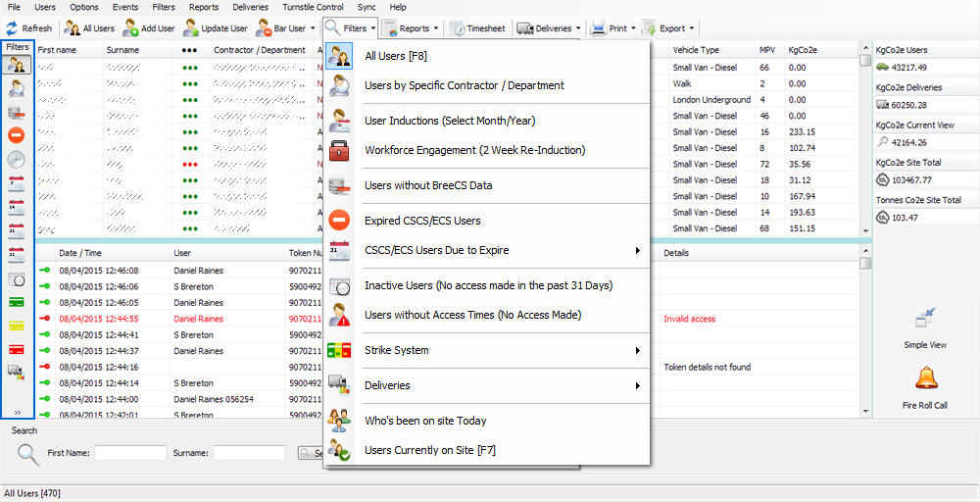Click the Update User button
The width and height of the screenshot is (980, 502).
tap(216, 28)
